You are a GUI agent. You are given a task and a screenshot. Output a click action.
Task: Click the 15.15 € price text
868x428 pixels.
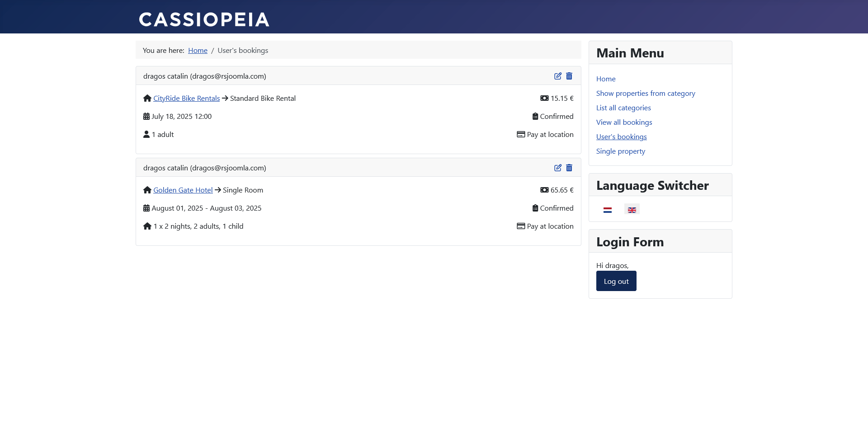562,98
